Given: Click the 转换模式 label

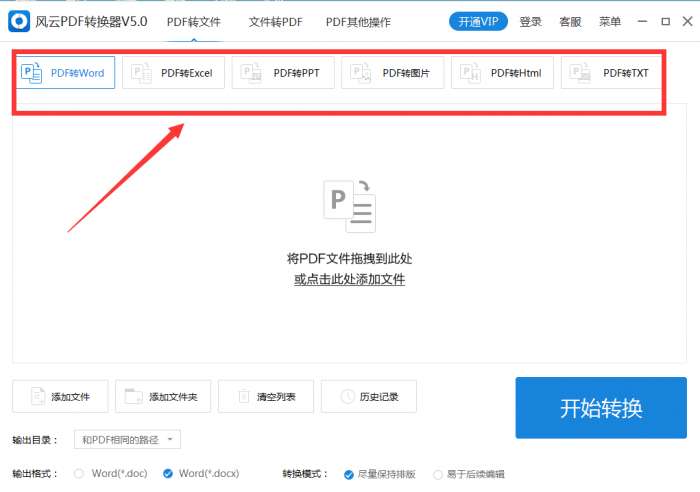Looking at the screenshot, I should pyautogui.click(x=305, y=474).
